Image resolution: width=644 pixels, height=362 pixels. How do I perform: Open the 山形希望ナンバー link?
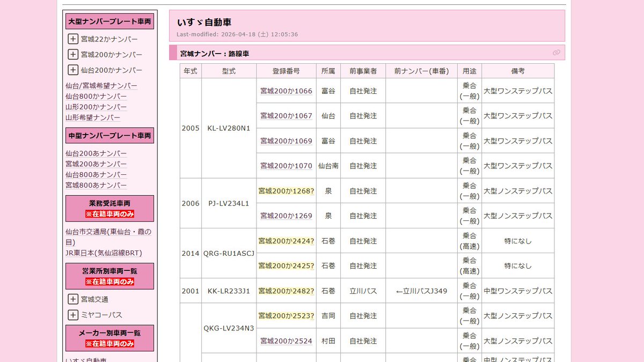click(93, 117)
